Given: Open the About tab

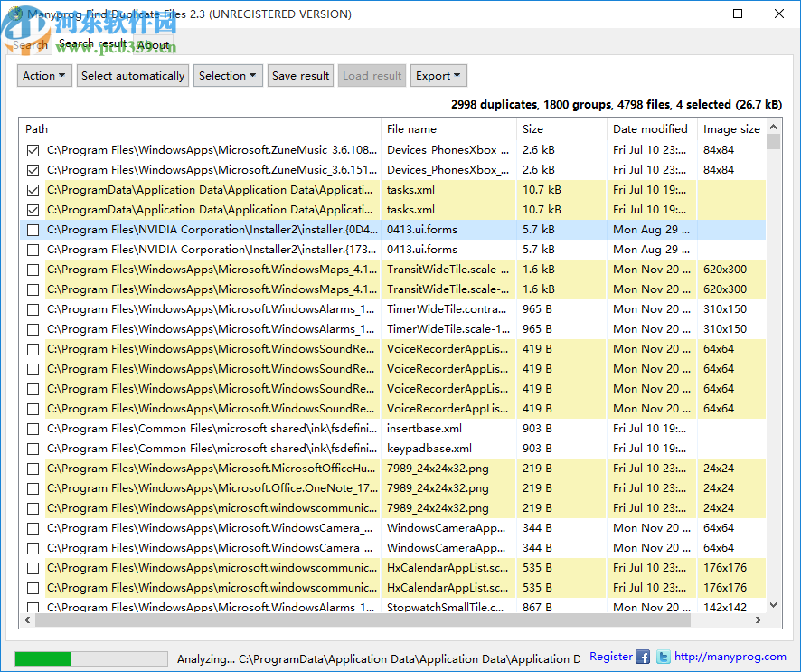Looking at the screenshot, I should pyautogui.click(x=153, y=43).
